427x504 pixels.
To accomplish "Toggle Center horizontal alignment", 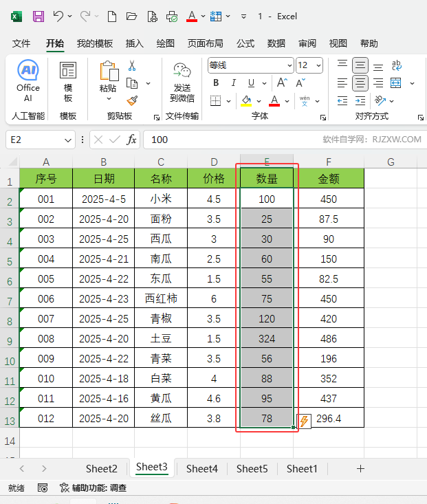I will coord(360,83).
